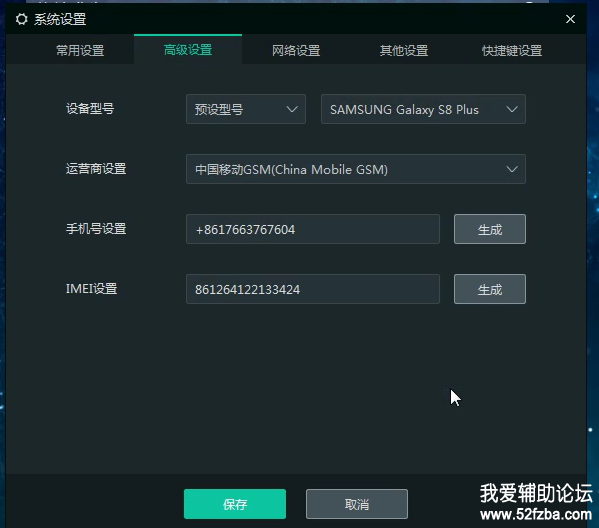Click the 系统设置 title text
The width and height of the screenshot is (599, 528).
(60, 19)
